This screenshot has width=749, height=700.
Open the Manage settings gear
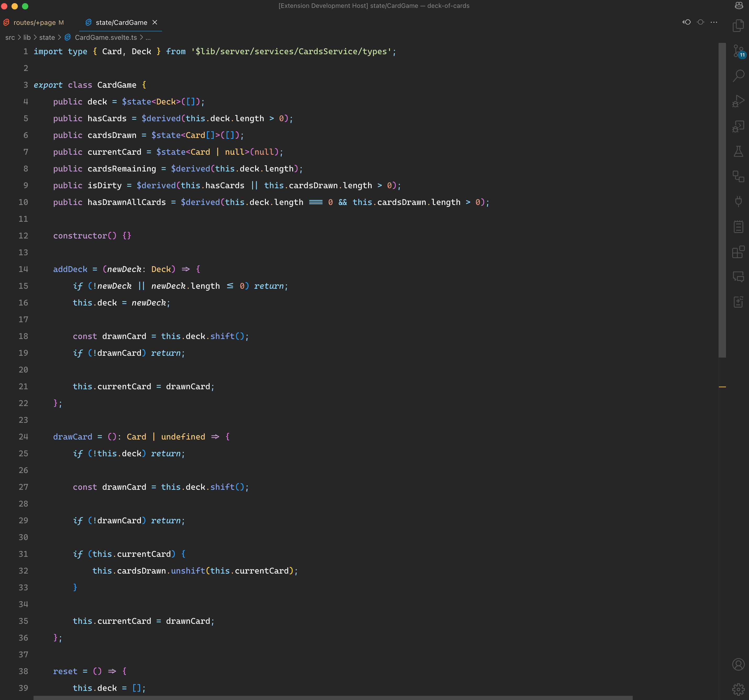click(738, 689)
